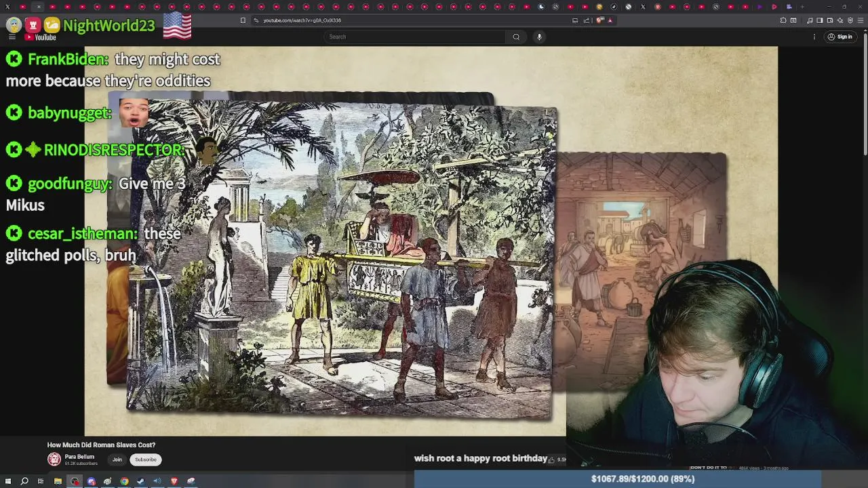Click cesar_istheman chat username
Viewport: 868px width, 488px height.
click(x=82, y=234)
